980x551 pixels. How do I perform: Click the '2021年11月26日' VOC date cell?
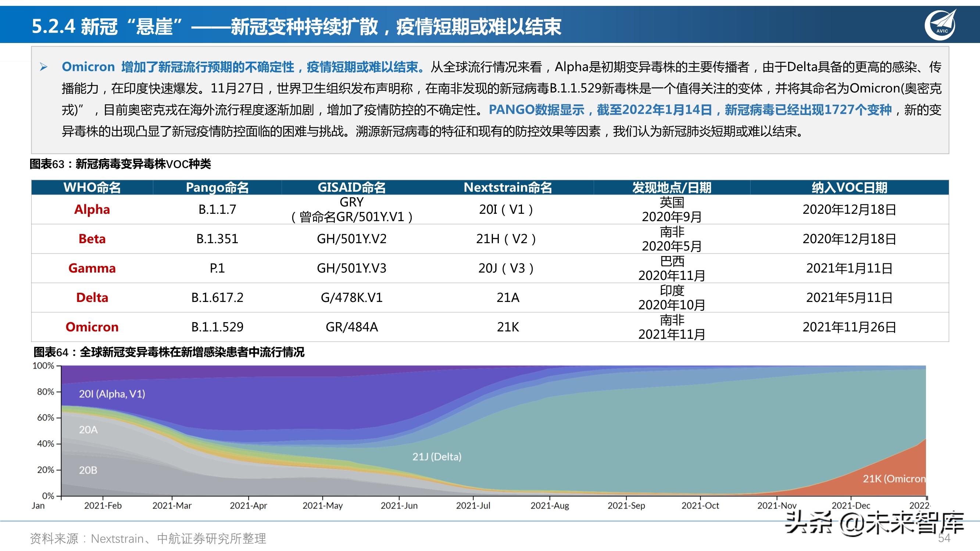click(x=849, y=327)
